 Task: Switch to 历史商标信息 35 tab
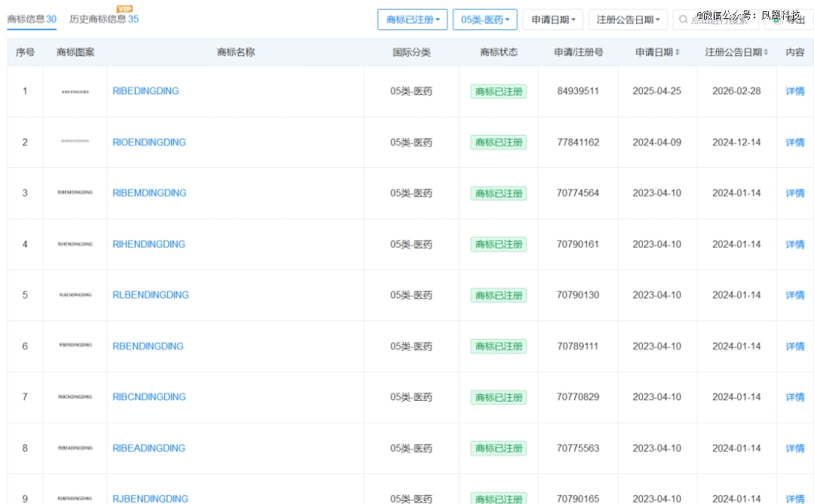point(104,19)
